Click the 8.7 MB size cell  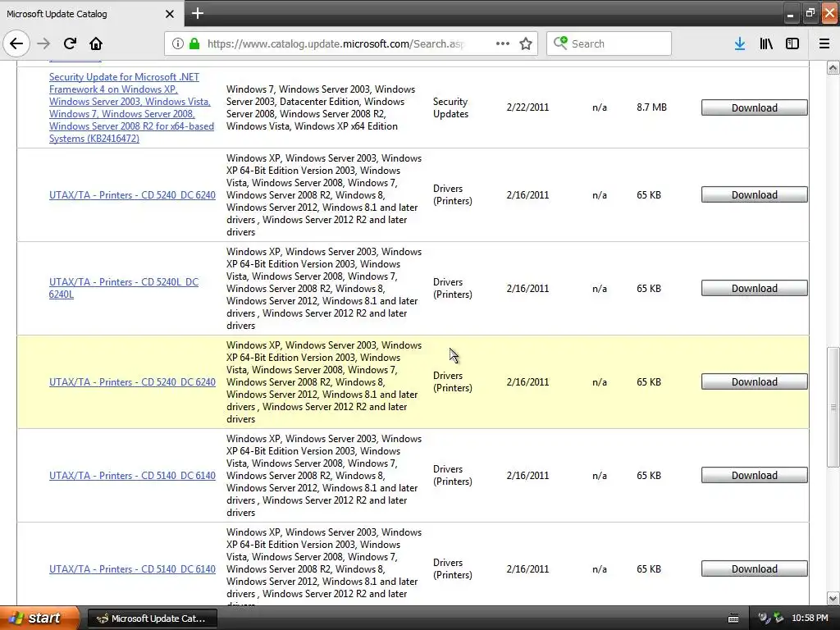651,107
